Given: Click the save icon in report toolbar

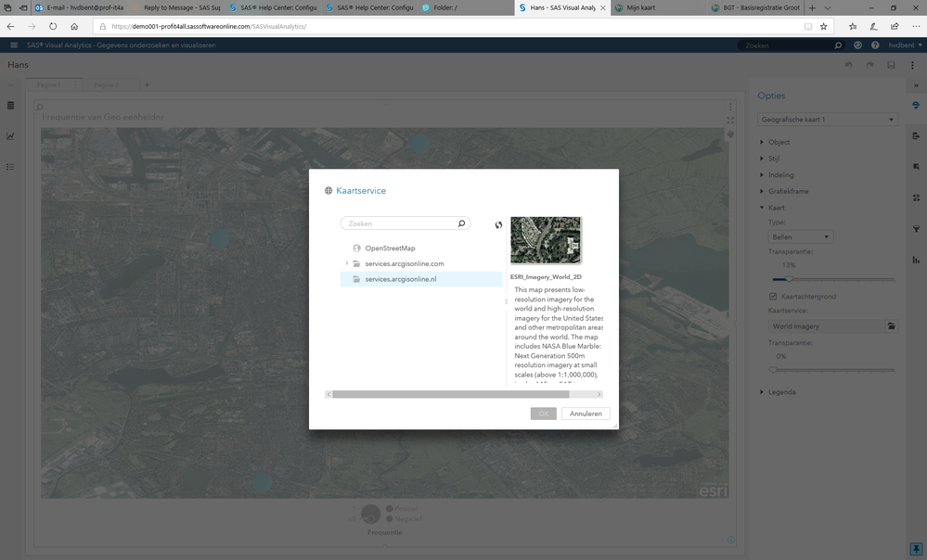Looking at the screenshot, I should (x=891, y=65).
